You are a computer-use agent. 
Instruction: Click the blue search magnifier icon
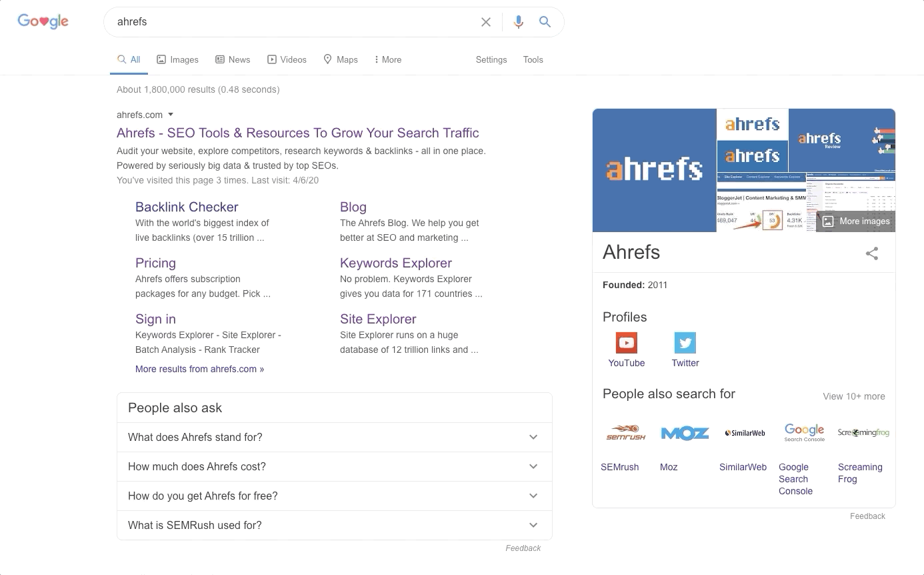pos(545,22)
